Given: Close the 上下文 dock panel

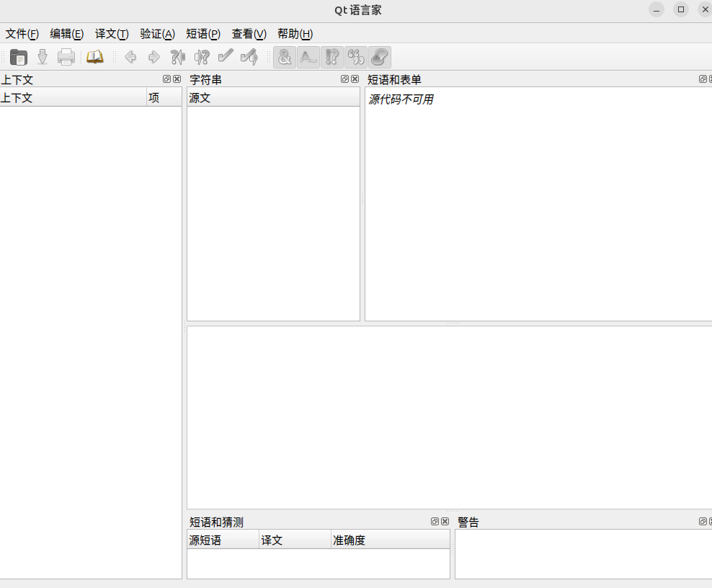Looking at the screenshot, I should pyautogui.click(x=177, y=79).
